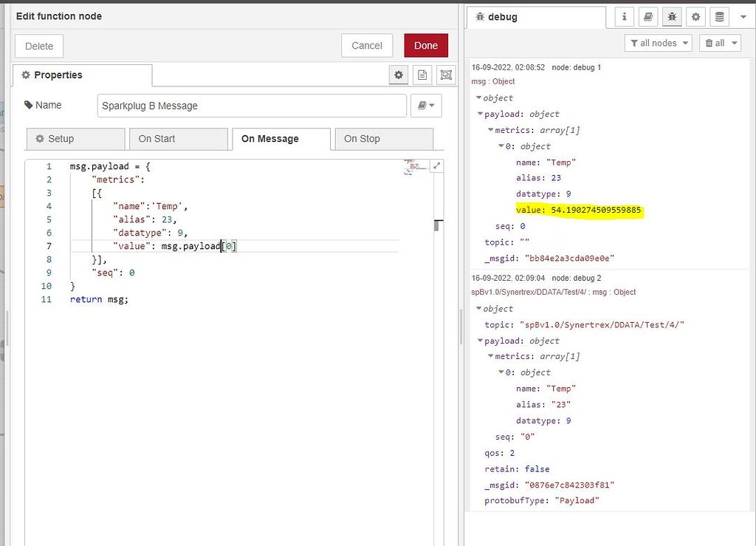Expand the code editor fullscreen arrows icon
This screenshot has width=756, height=546.
(438, 165)
